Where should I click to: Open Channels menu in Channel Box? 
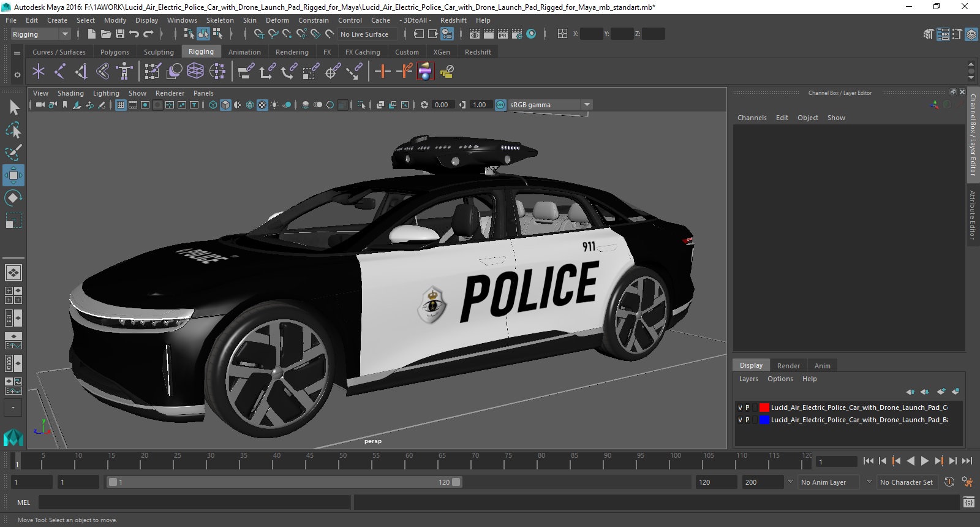pyautogui.click(x=752, y=118)
